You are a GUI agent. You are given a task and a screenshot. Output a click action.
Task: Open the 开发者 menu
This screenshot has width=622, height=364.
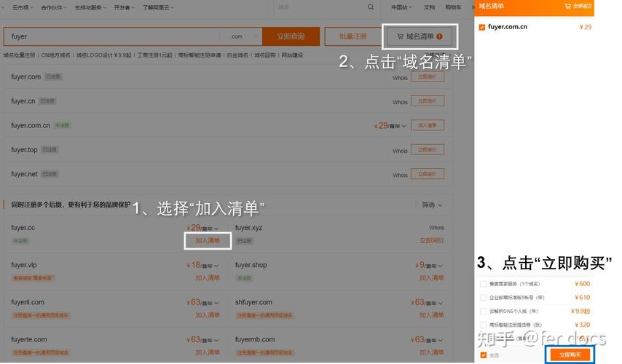tap(124, 7)
